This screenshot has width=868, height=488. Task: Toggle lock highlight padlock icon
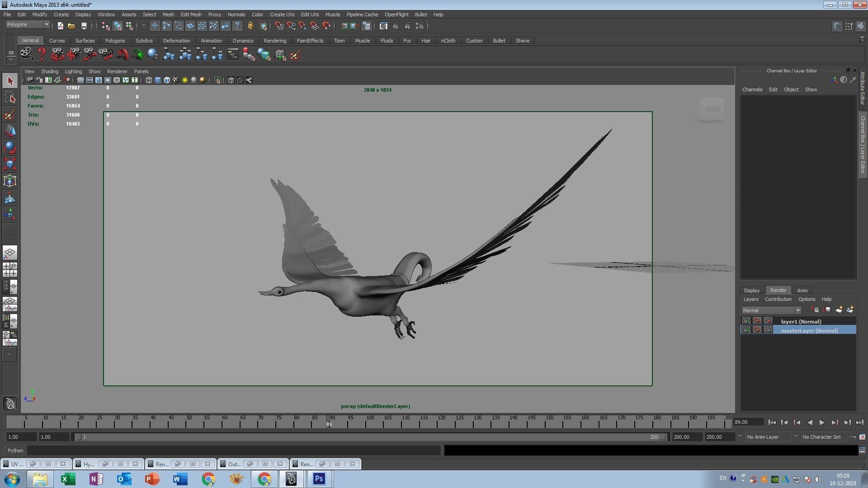(x=250, y=26)
